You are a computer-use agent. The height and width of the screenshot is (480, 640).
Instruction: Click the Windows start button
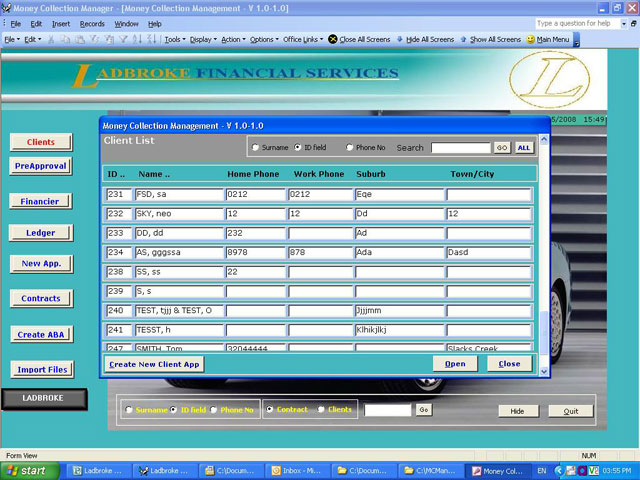[x=29, y=471]
